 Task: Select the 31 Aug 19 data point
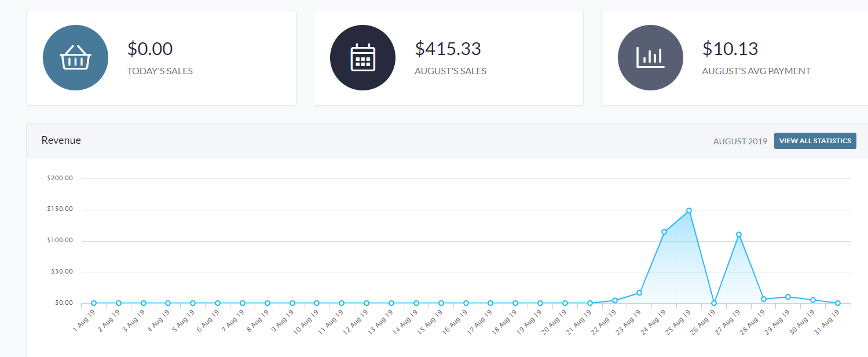tap(837, 303)
